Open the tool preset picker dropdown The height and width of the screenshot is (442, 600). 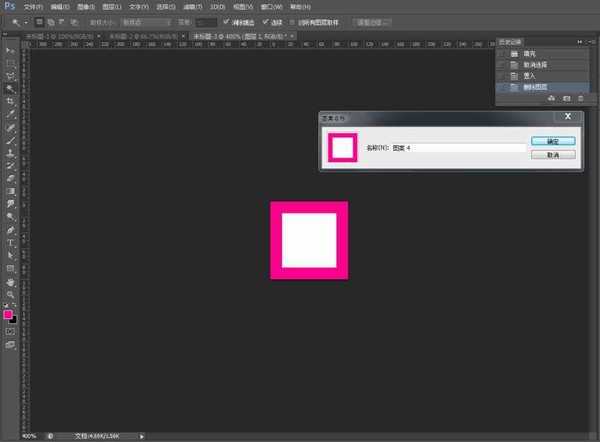pos(24,21)
